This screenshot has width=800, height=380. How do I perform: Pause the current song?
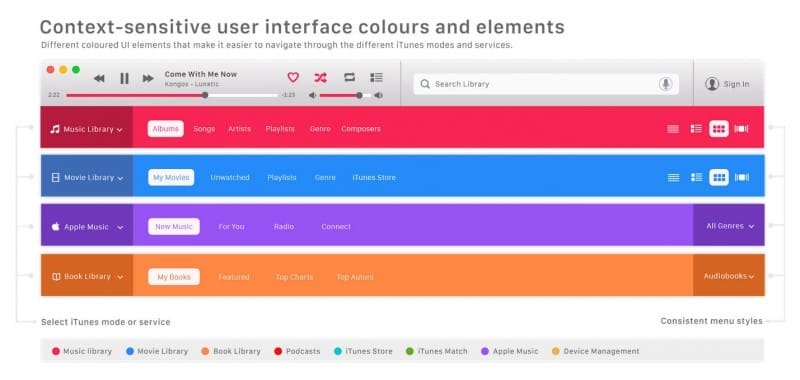(124, 79)
